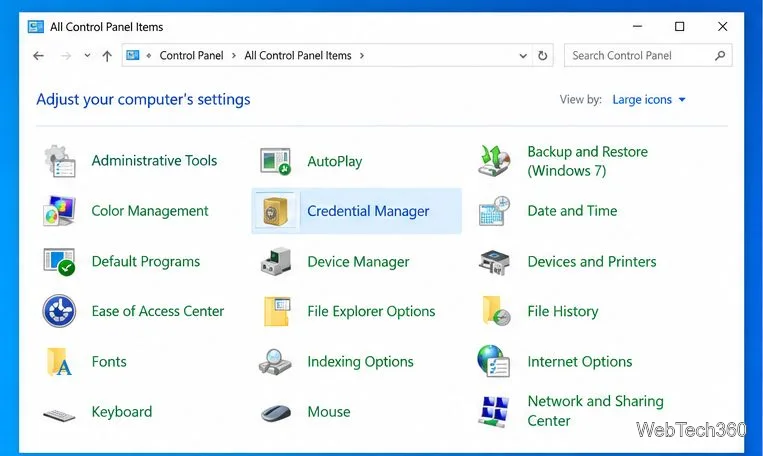Open the View by Large icons dropdown
This screenshot has height=456, width=763.
(x=649, y=100)
